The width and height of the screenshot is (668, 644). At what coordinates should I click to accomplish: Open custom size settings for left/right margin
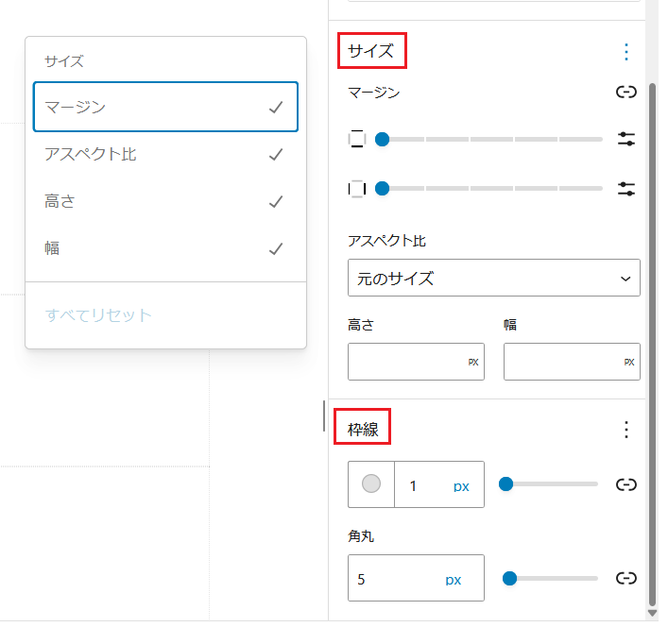[x=625, y=189]
